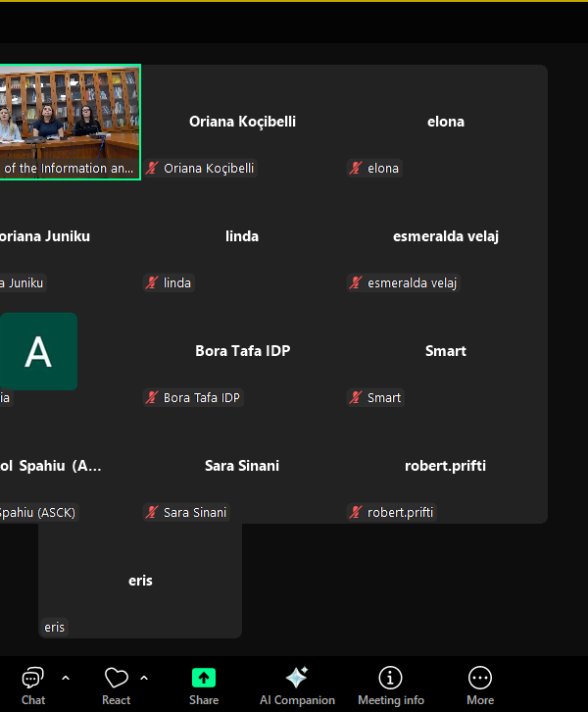Select the elona participant tile
Image resolution: width=588 pixels, height=712 pixels.
(x=446, y=122)
